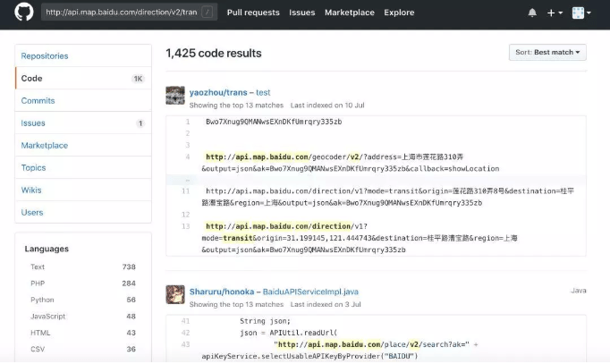Click the Sharuru user avatar thumbnail
Image resolution: width=610 pixels, height=364 pixels.
(x=175, y=294)
